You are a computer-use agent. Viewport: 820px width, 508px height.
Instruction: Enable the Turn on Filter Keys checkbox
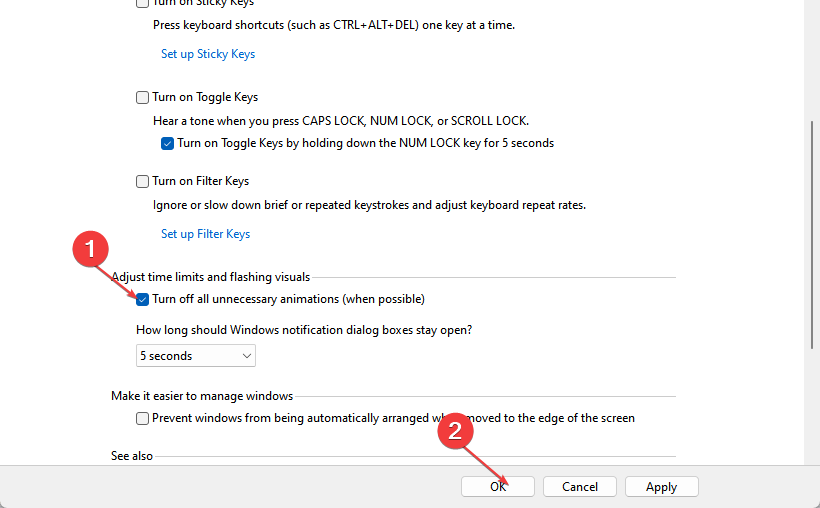[142, 182]
